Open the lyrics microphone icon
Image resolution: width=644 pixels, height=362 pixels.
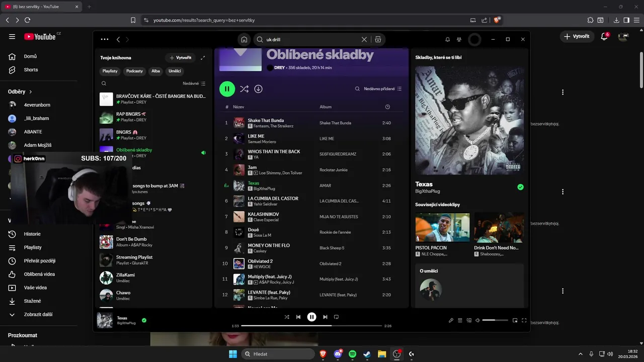pos(451,320)
